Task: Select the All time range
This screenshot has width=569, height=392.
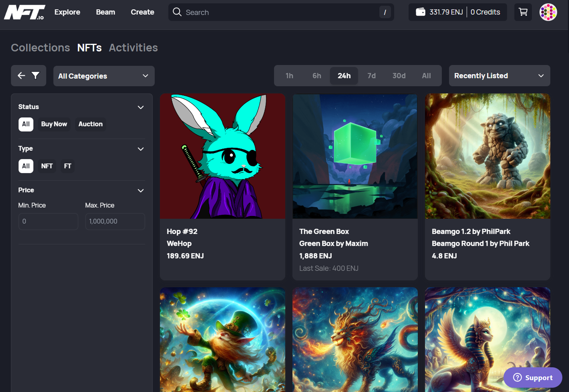Action: pyautogui.click(x=426, y=76)
